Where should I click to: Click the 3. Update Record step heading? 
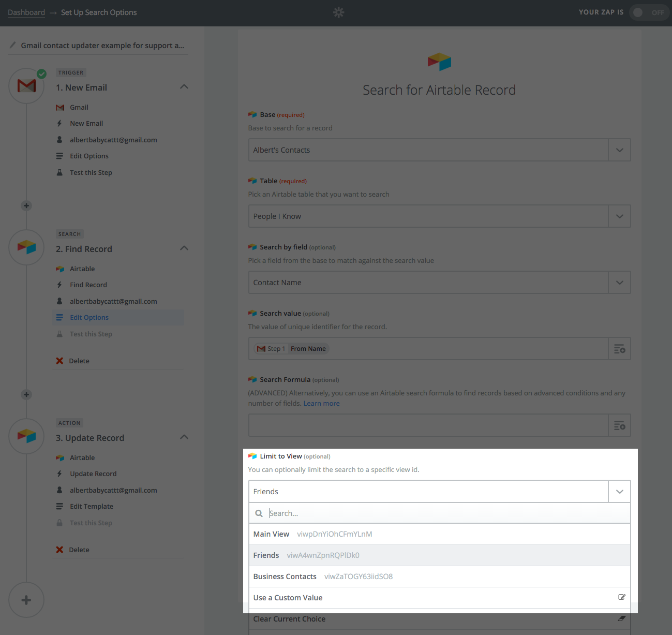pos(90,438)
